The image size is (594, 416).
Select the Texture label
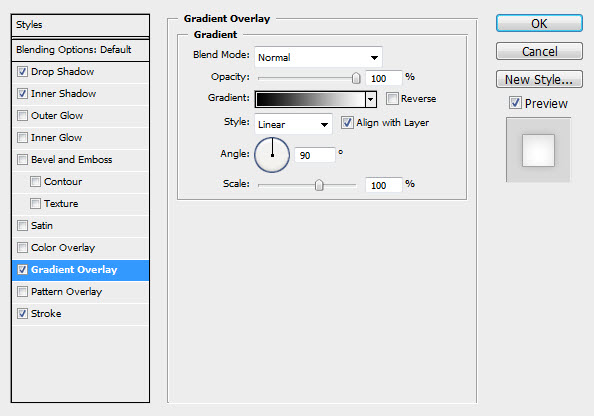pos(61,203)
